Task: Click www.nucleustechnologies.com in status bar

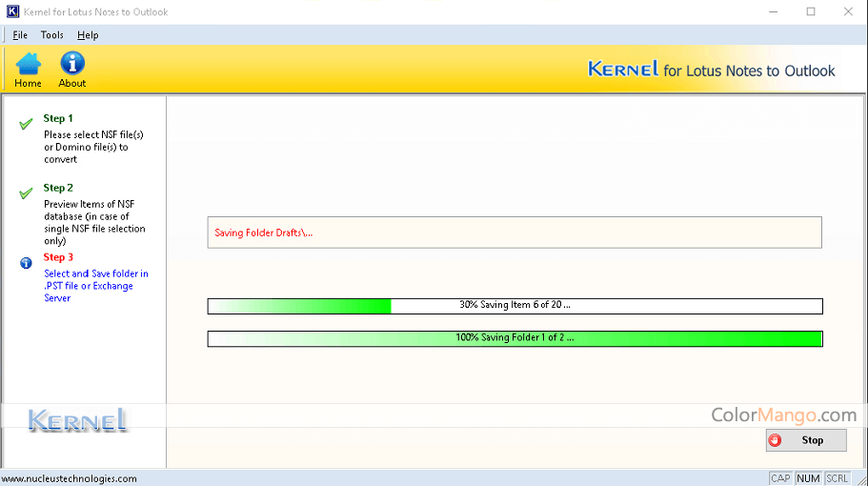Action: click(x=69, y=478)
